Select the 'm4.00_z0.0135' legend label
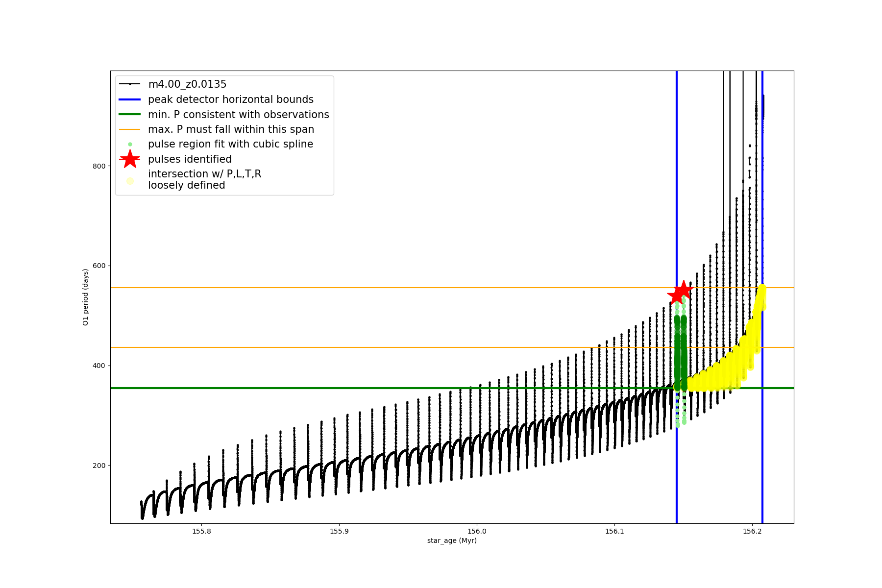Screen dimensions: 882x588 click(x=187, y=84)
